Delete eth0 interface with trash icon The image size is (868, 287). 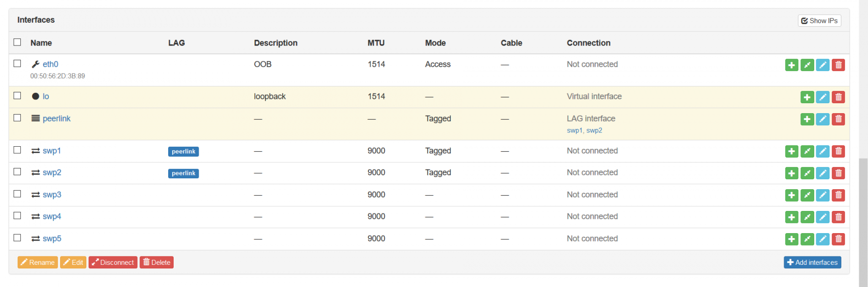(838, 65)
